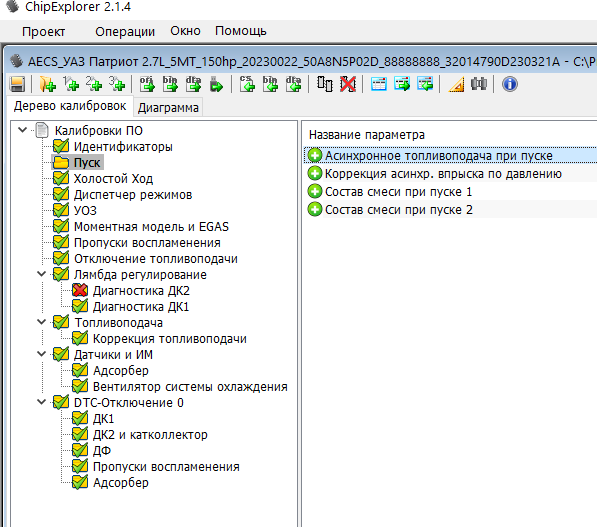Click the AECS_УАЗ Патриот project window title bar
Screen dimensions: 597x527
point(301,61)
